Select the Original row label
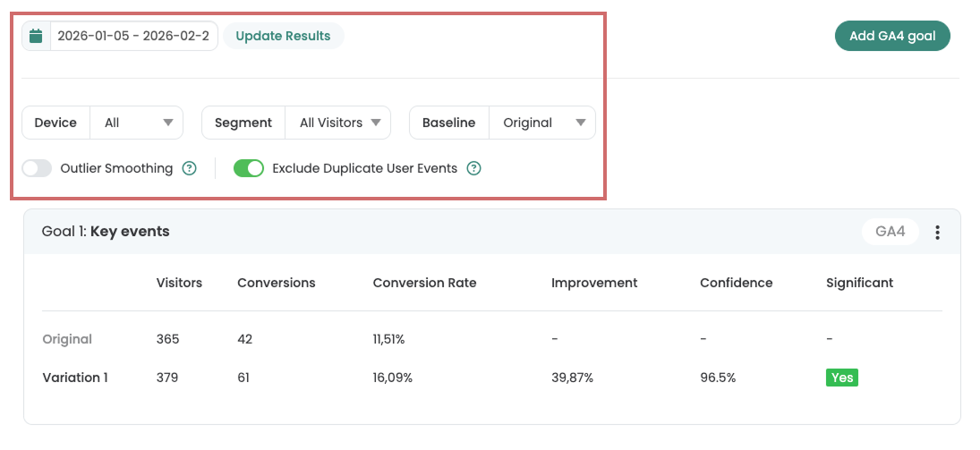The width and height of the screenshot is (980, 450). pyautogui.click(x=67, y=339)
